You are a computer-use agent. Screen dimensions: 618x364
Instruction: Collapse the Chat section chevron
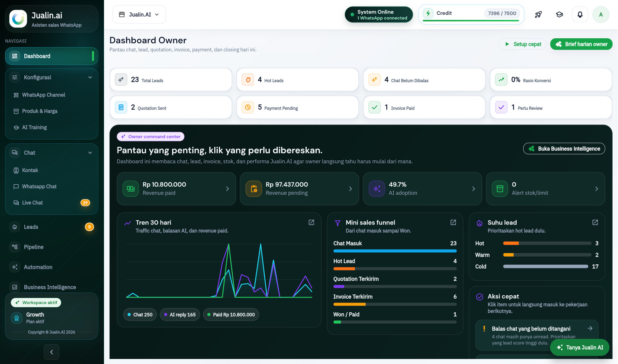[x=90, y=153]
